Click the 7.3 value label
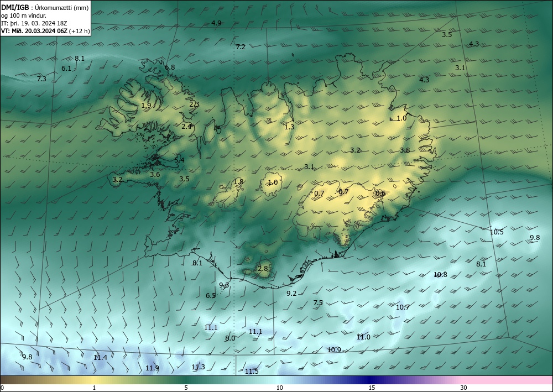 tap(41, 79)
